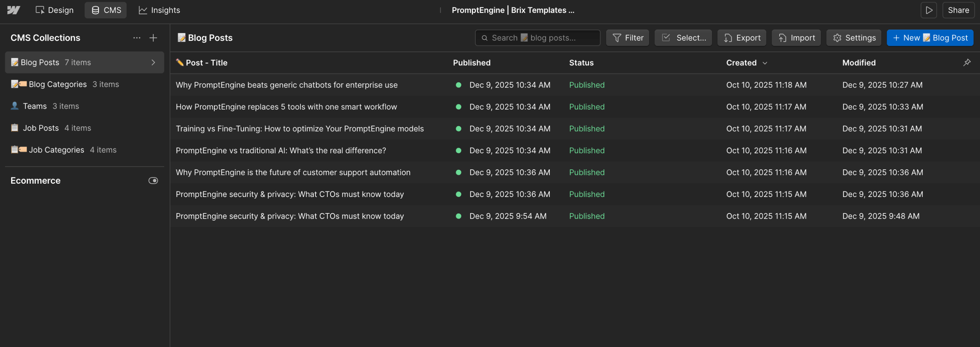Switch to the Insights tab

tap(159, 10)
